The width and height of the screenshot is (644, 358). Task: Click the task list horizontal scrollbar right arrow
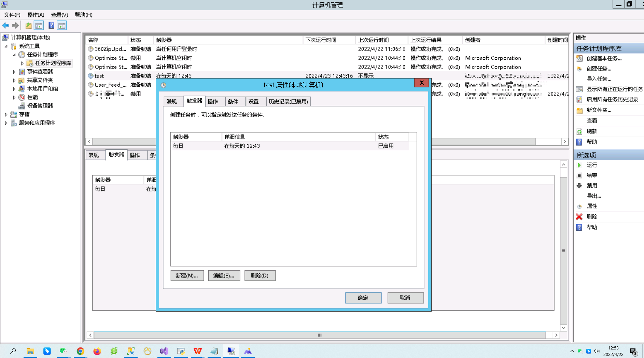click(565, 141)
